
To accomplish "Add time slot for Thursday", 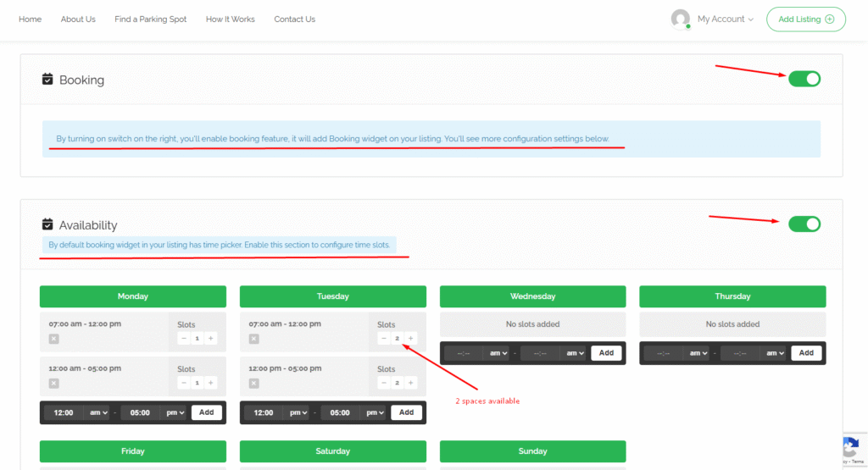I will point(805,353).
